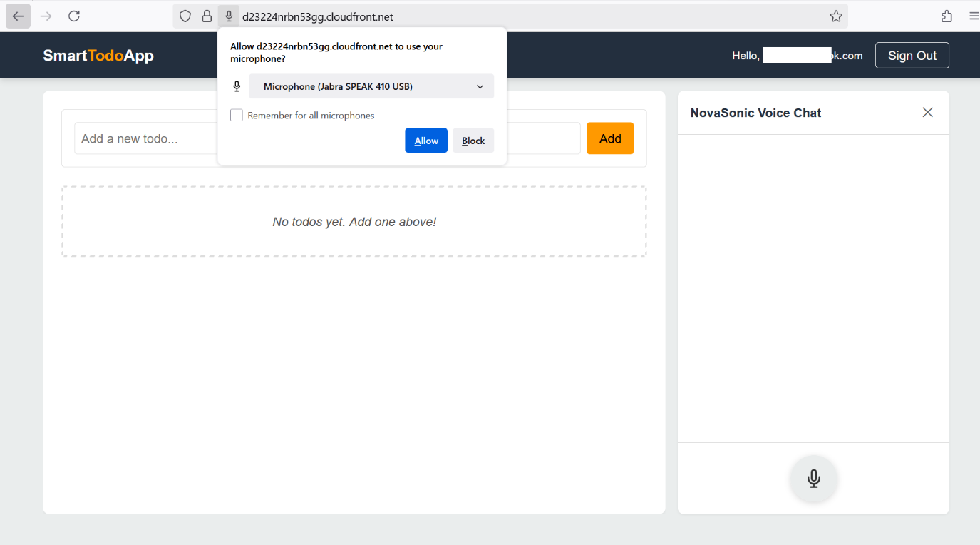980x545 pixels.
Task: Block microphone access
Action: [x=473, y=141]
